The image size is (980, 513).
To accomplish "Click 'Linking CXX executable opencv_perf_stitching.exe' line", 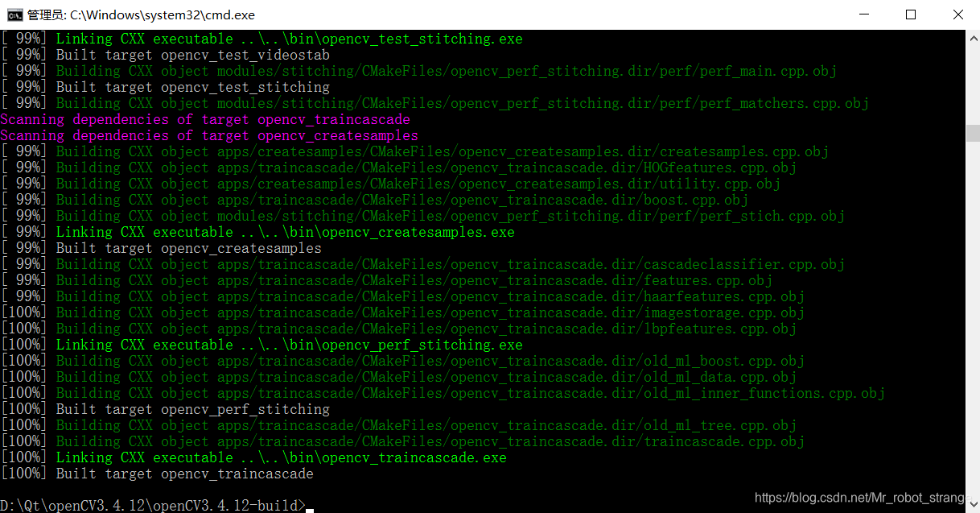I will click(261, 345).
